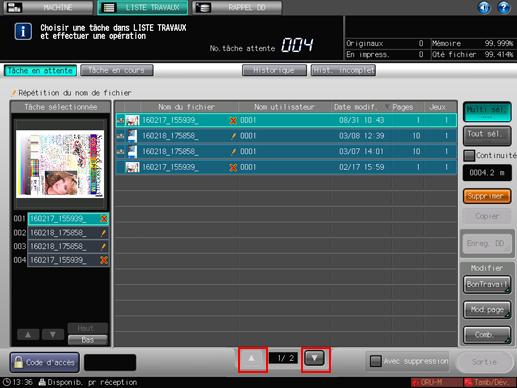Select item 003 in Tâche sélectionnée list
Viewport: 517px width, 388px height.
pos(68,246)
